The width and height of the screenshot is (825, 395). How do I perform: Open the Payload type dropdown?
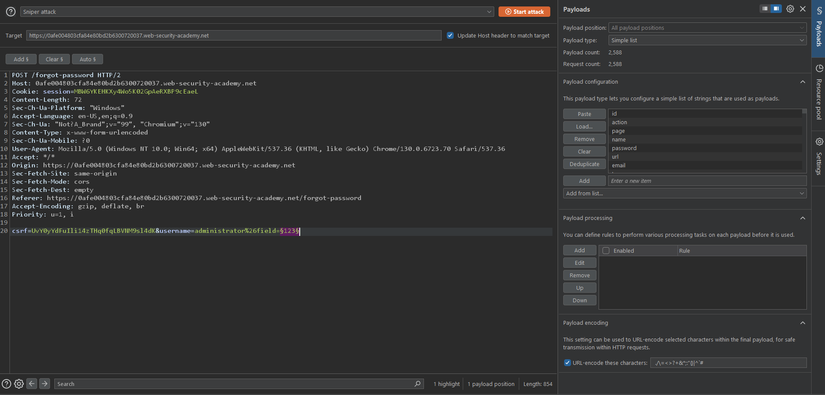tap(707, 40)
